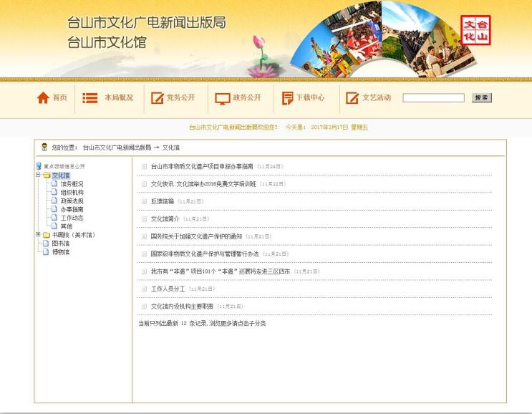Click the folder icon of 书画院（美术馆）
This screenshot has width=532, height=414.
coord(47,235)
